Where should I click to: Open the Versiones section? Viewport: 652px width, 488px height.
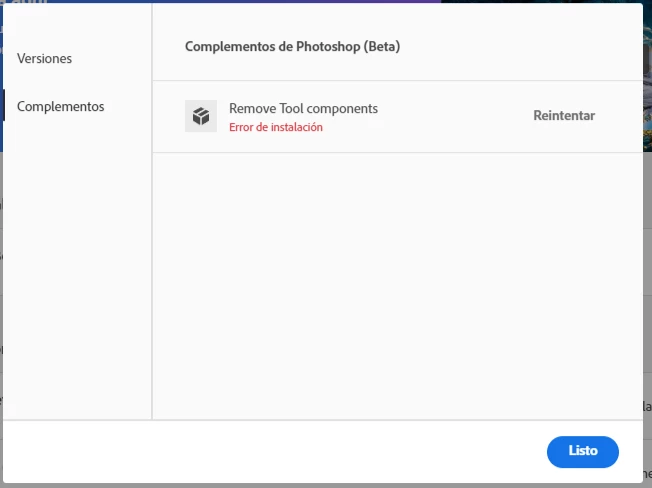point(44,59)
